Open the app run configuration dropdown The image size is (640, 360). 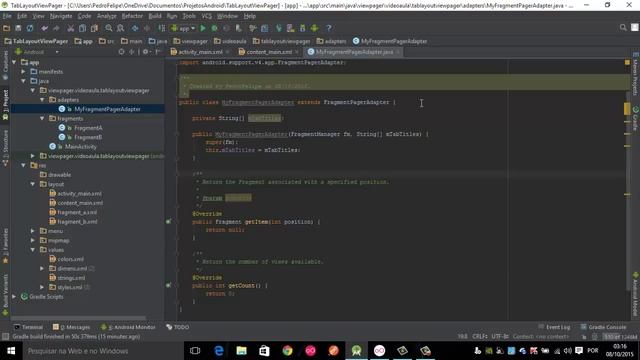coord(183,28)
